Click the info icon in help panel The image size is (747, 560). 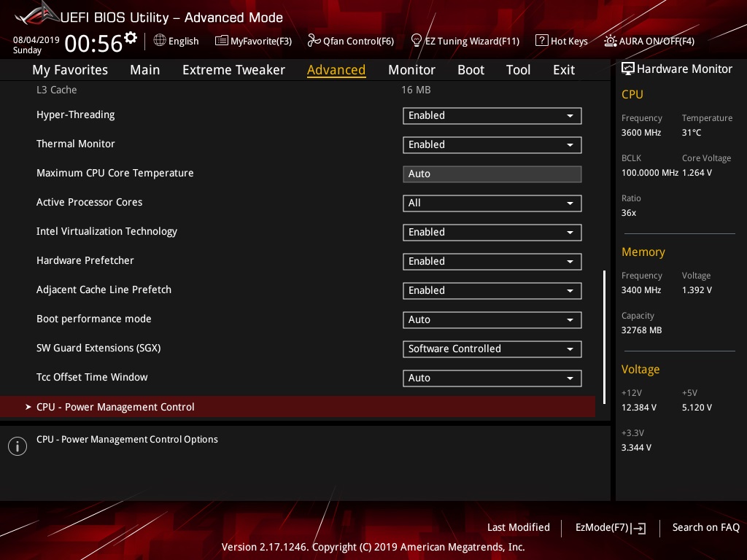tap(18, 446)
